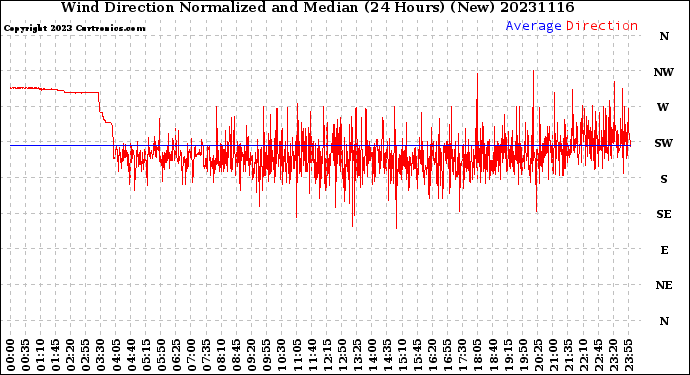Click the 18:05 time label
Screen dimensions: 690x375
478,355
